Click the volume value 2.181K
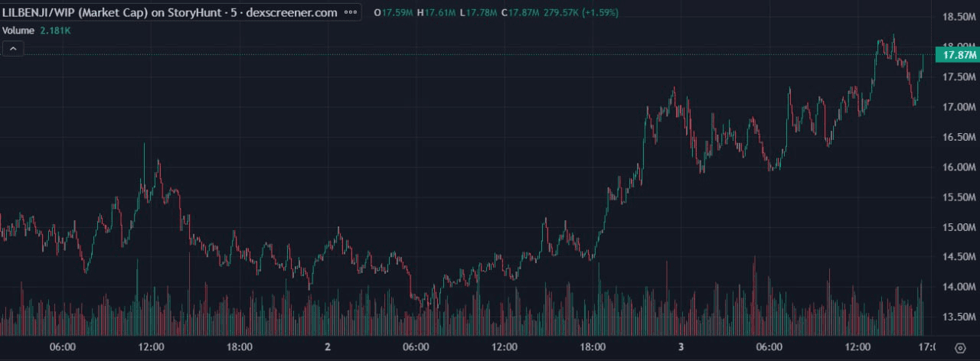The height and width of the screenshot is (361, 980). [56, 31]
